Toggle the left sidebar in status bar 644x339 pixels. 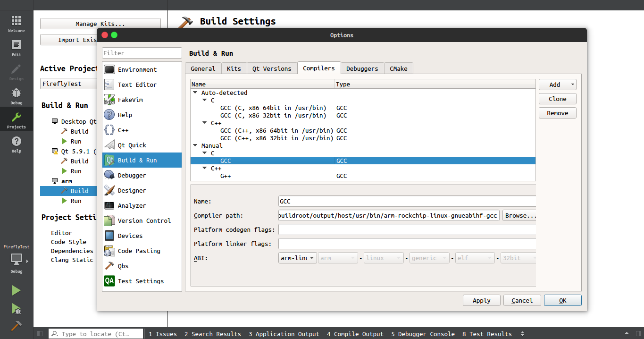pyautogui.click(x=40, y=334)
